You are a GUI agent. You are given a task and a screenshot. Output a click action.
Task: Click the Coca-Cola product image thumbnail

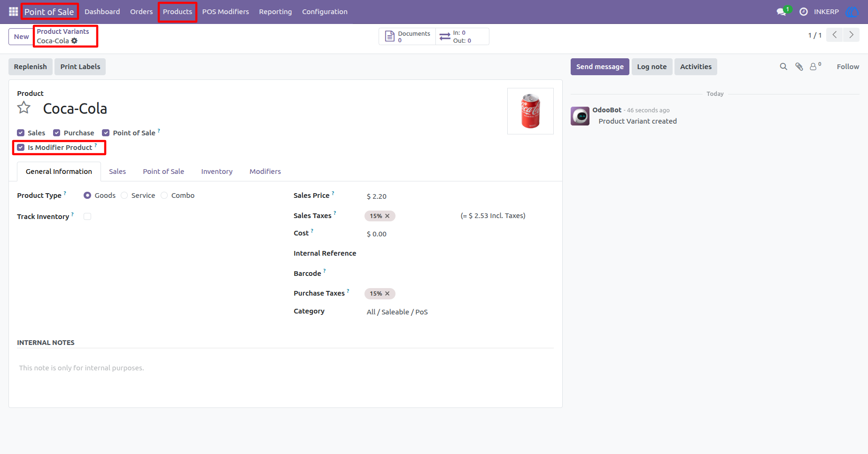click(530, 111)
